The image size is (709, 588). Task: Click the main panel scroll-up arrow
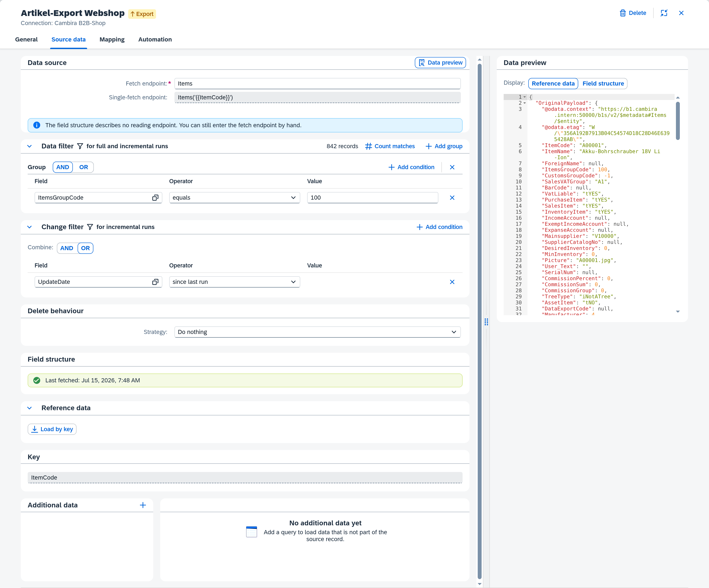point(479,60)
